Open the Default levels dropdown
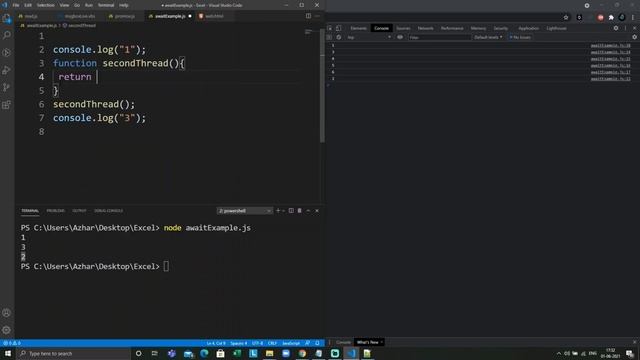The height and width of the screenshot is (360, 640). [x=488, y=37]
